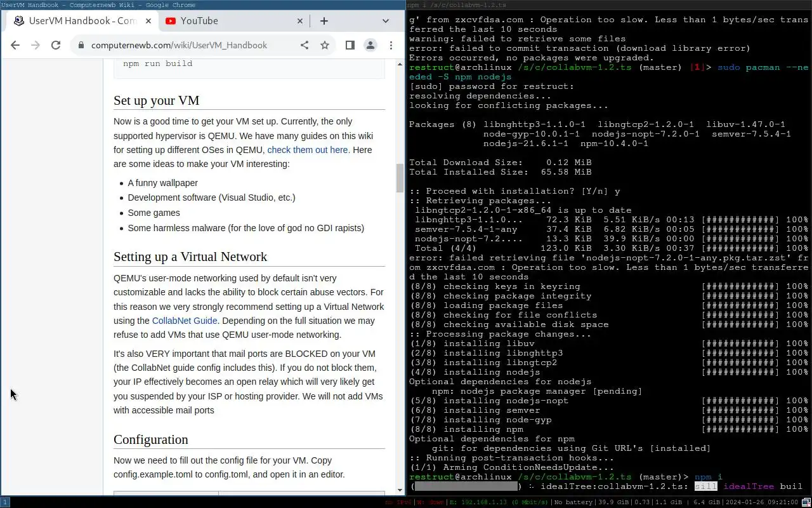The height and width of the screenshot is (508, 812).
Task: Click the page scrollbar up arrow
Action: click(x=400, y=64)
